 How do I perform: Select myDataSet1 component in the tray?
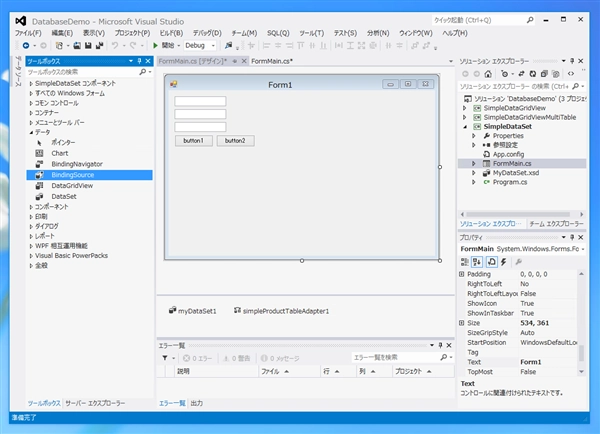coord(192,311)
